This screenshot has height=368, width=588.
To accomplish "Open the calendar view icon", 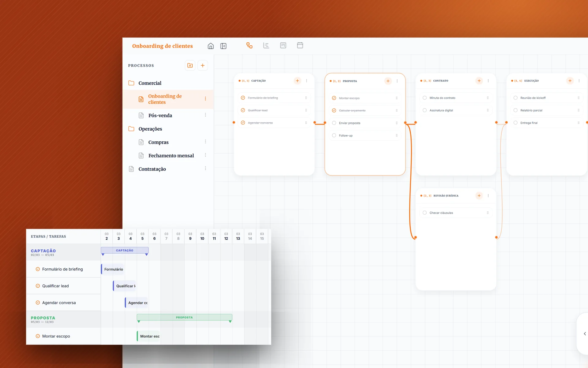I will click(300, 45).
